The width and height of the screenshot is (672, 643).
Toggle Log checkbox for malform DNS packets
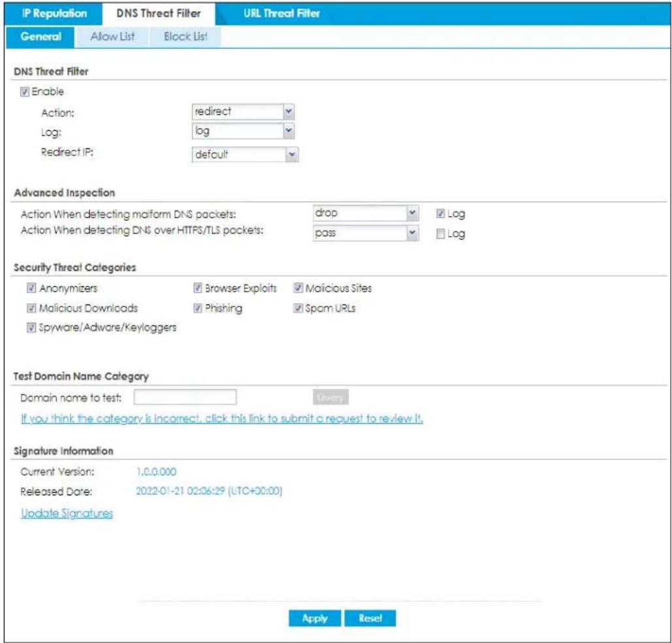tap(440, 214)
